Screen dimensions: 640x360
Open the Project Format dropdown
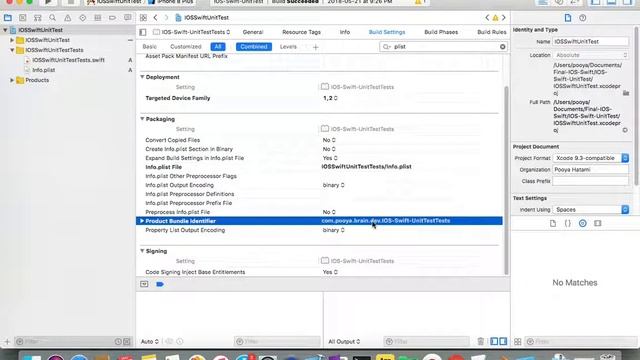coord(591,158)
